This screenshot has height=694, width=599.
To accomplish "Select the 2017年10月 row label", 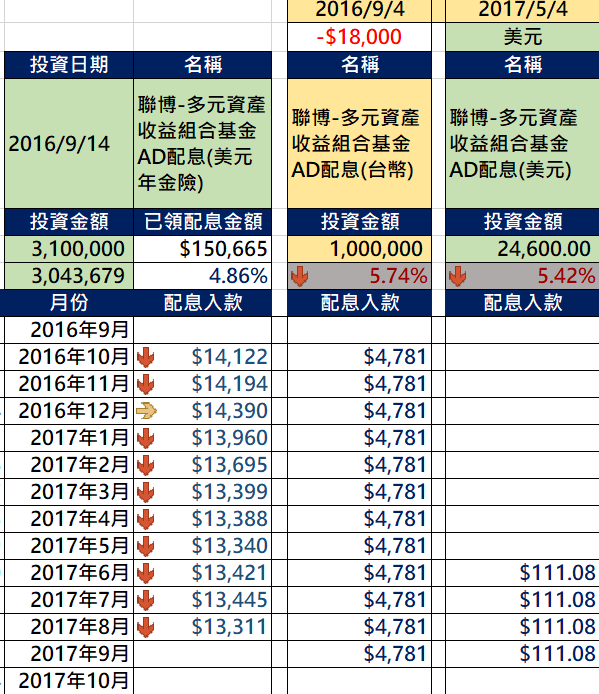I will coord(69,681).
